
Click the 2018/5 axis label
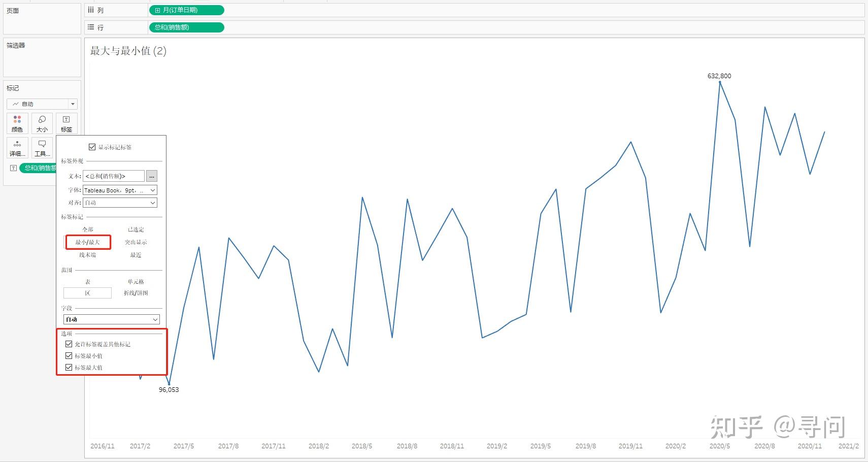pos(362,446)
